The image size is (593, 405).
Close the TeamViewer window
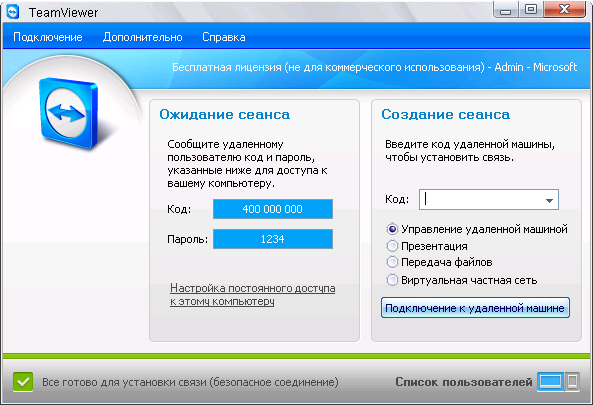coord(565,9)
